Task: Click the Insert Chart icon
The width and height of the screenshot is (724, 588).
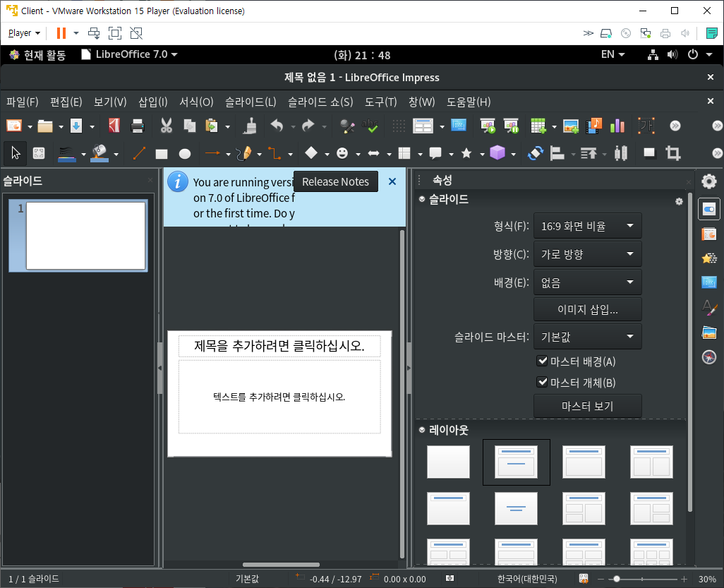Action: [617, 126]
